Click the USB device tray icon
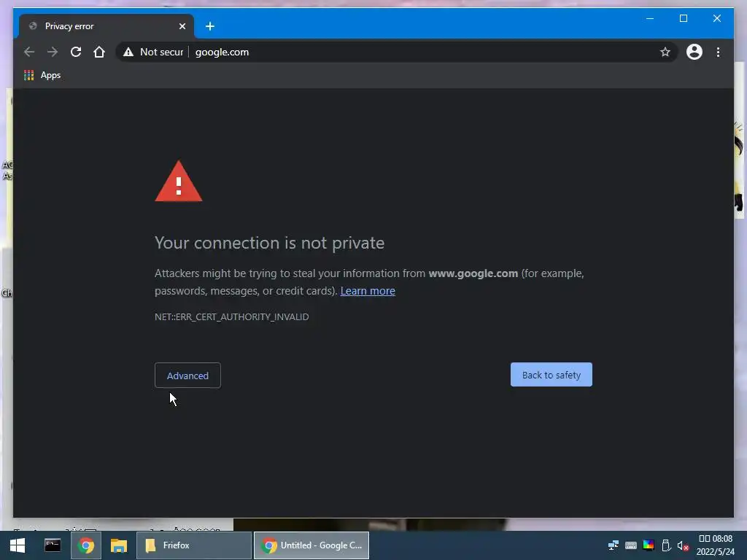 click(666, 545)
